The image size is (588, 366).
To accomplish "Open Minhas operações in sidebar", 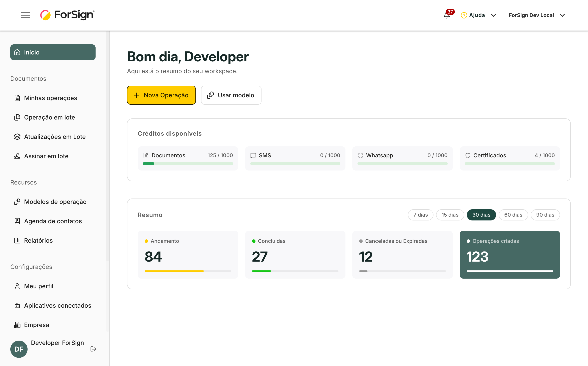I will click(53, 98).
